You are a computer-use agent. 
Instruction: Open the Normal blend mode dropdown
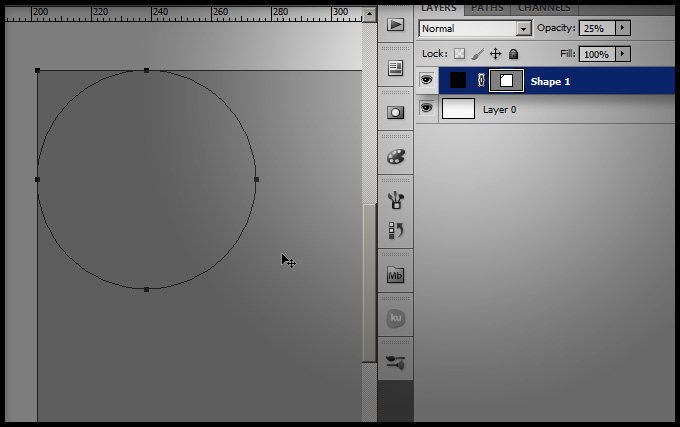pos(474,29)
